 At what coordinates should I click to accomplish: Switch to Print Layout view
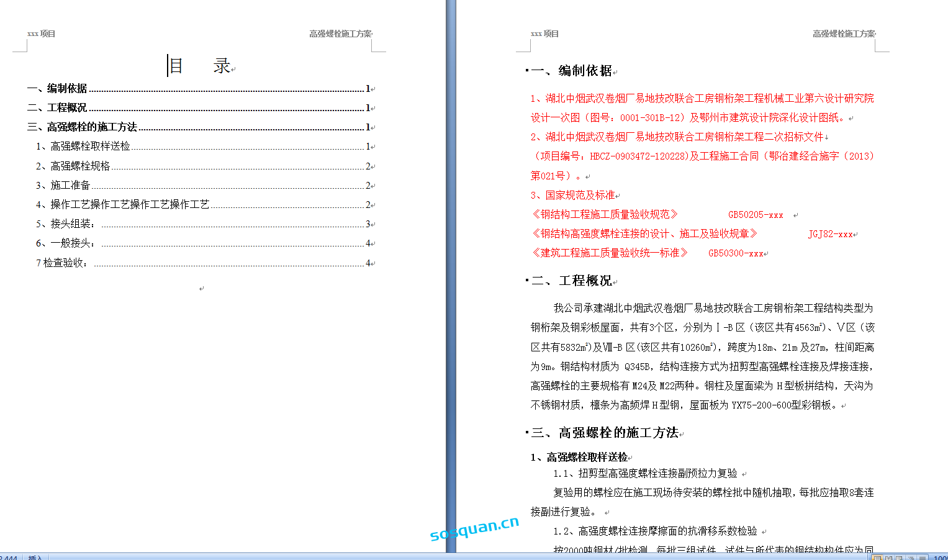click(877, 558)
